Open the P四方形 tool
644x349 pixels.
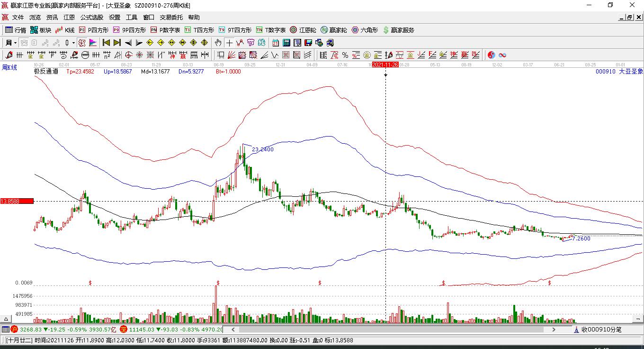click(94, 30)
